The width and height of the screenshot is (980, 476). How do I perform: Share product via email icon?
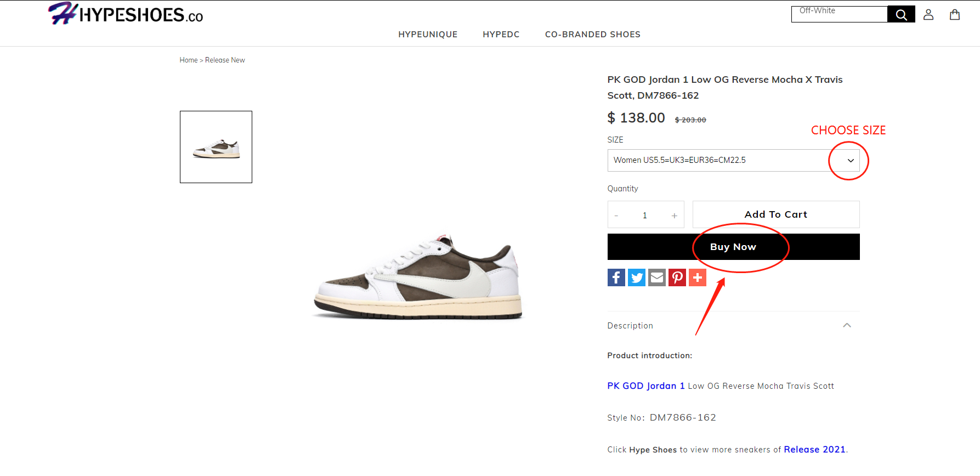pyautogui.click(x=657, y=277)
